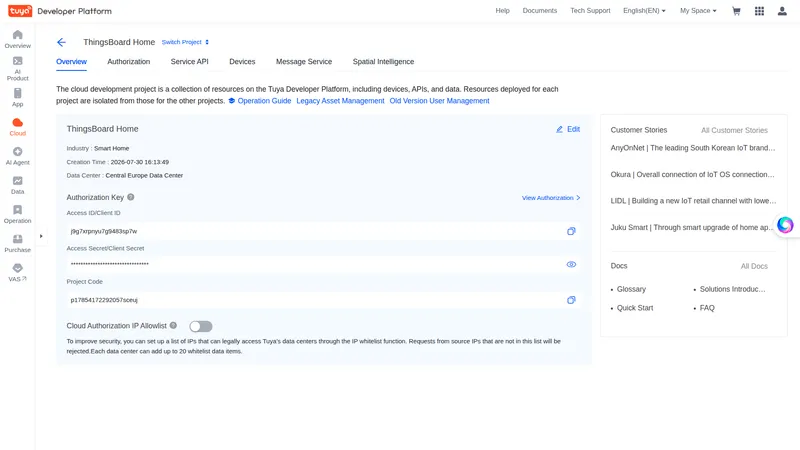Open Operation in the sidebar
800x450 pixels.
(17, 214)
